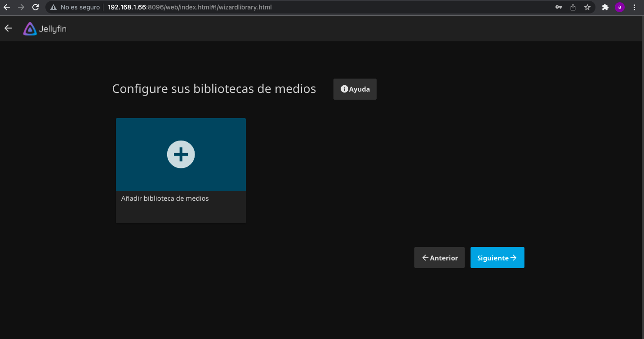Click the Jellyfin triangle logo

(x=30, y=29)
